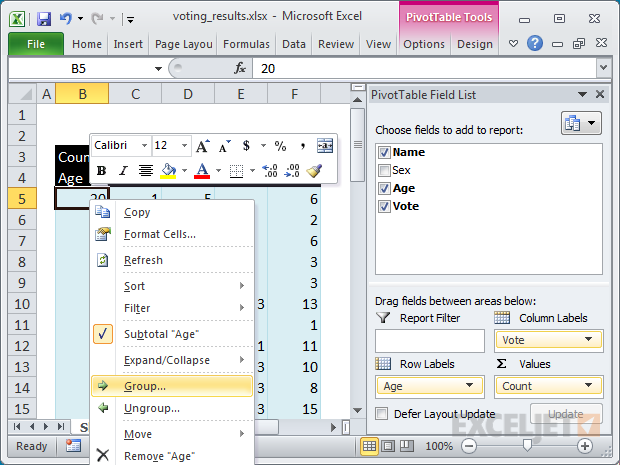
Task: Open the font size 12 dropdown
Action: click(x=184, y=146)
